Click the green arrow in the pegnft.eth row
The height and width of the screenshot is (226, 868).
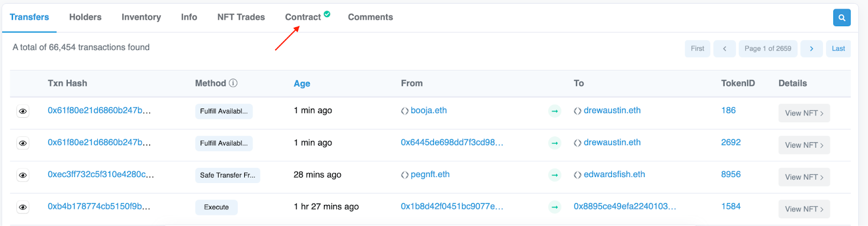tap(554, 175)
